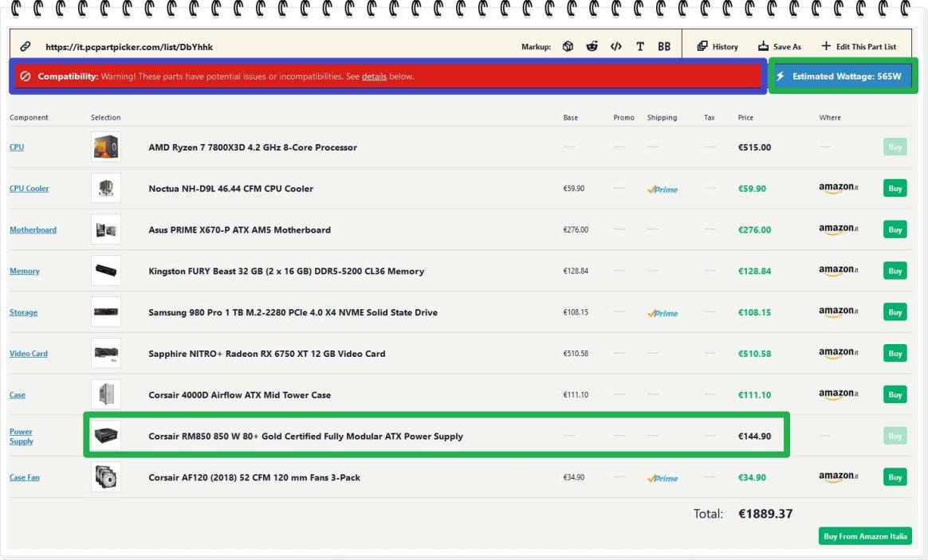Click the lightning bolt wattage icon
The width and height of the screenshot is (928, 560).
(x=781, y=76)
